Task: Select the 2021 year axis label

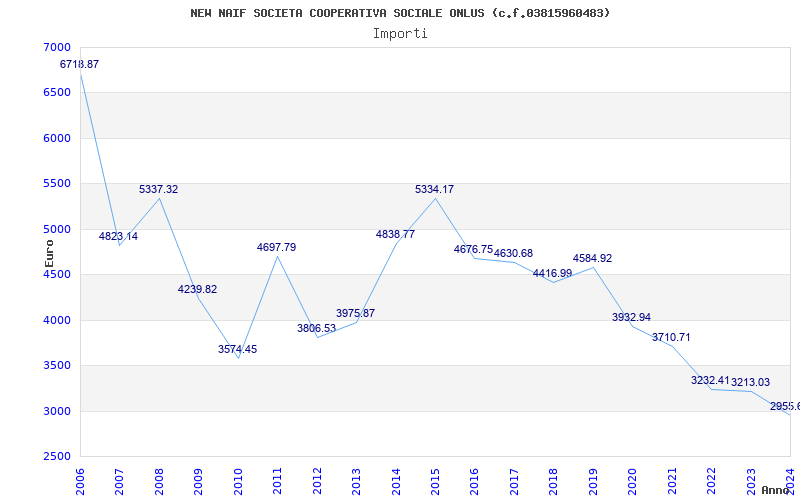Action: [x=672, y=482]
